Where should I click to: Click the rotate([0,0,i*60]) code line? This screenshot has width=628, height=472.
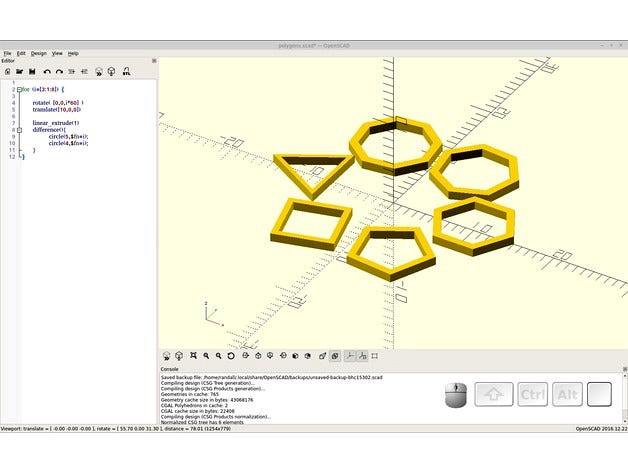tap(58, 103)
